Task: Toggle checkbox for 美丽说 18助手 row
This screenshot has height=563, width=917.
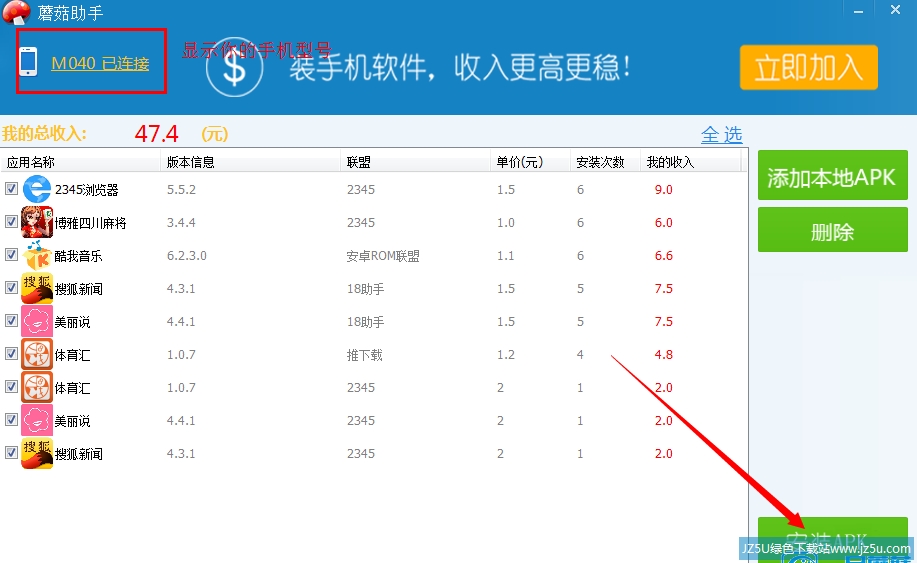Action: coord(11,320)
